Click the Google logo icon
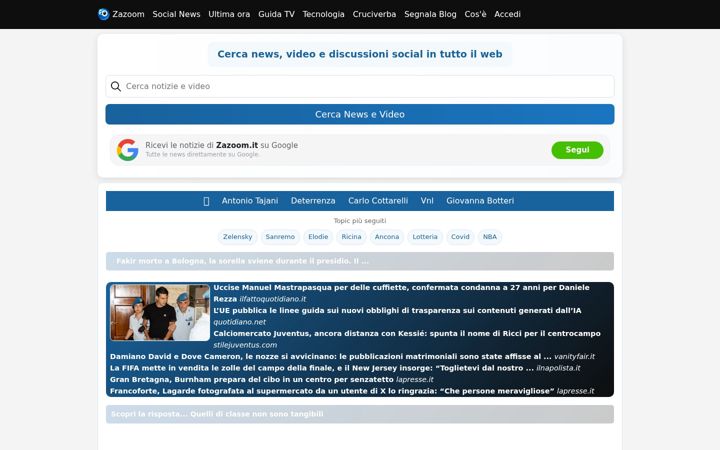 pyautogui.click(x=127, y=150)
